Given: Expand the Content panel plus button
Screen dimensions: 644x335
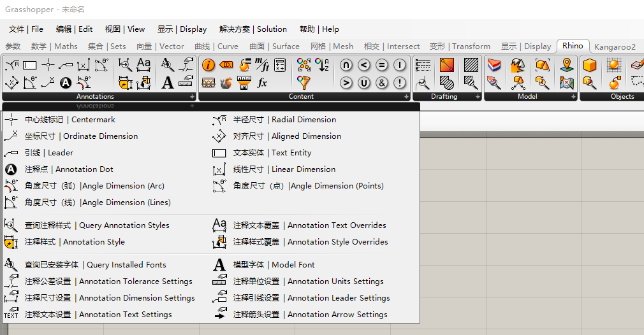Looking at the screenshot, I should 406,97.
